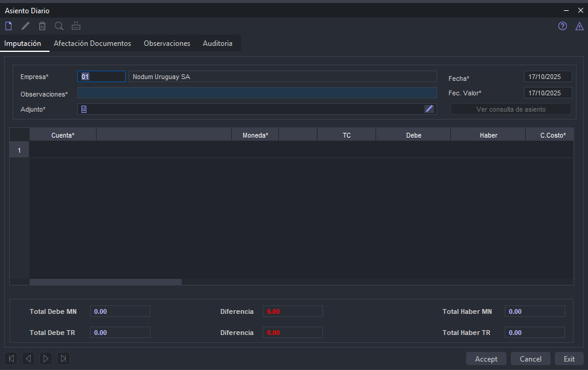Select the Auditoria tab

pyautogui.click(x=217, y=43)
